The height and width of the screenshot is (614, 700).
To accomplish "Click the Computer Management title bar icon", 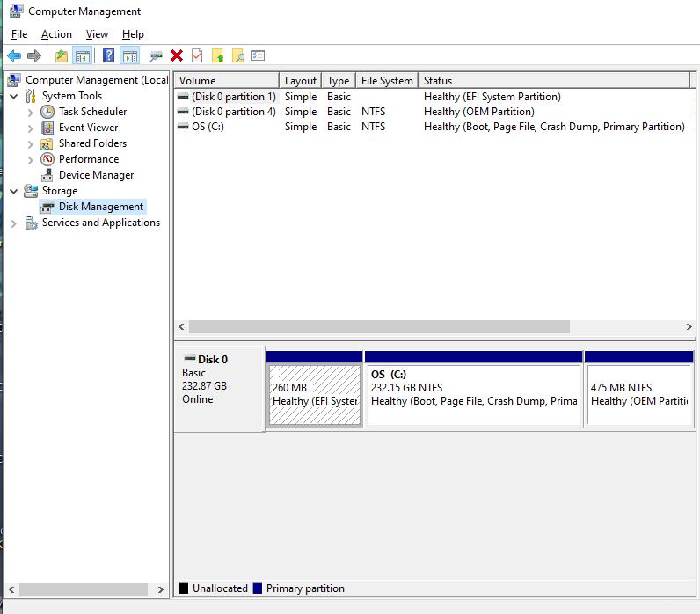I will coord(16,11).
